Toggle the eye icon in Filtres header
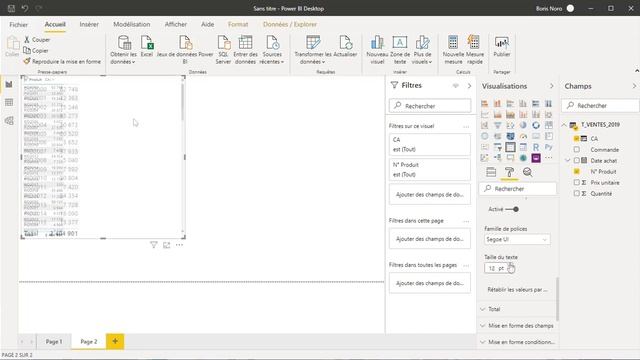The image size is (640, 360). coord(456,85)
